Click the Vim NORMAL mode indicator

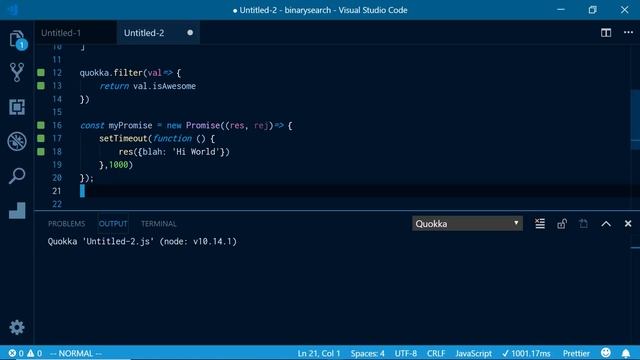(76, 353)
